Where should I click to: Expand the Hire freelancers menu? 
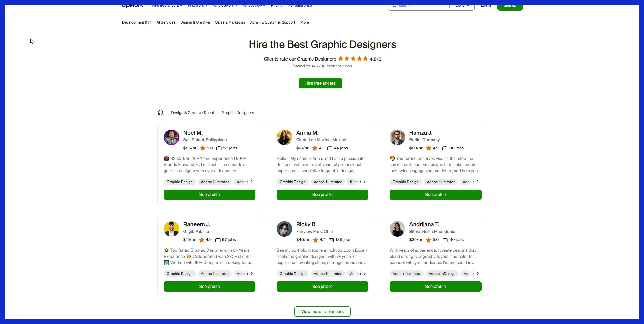[167, 5]
